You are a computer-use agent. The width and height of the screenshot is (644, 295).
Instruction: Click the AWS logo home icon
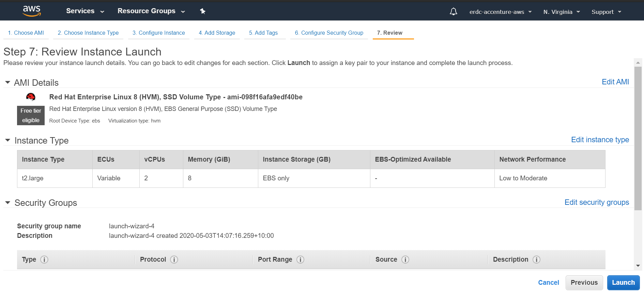[x=32, y=11]
